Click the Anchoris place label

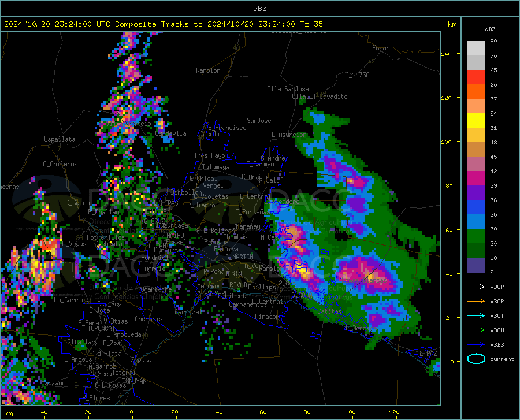click(x=148, y=319)
